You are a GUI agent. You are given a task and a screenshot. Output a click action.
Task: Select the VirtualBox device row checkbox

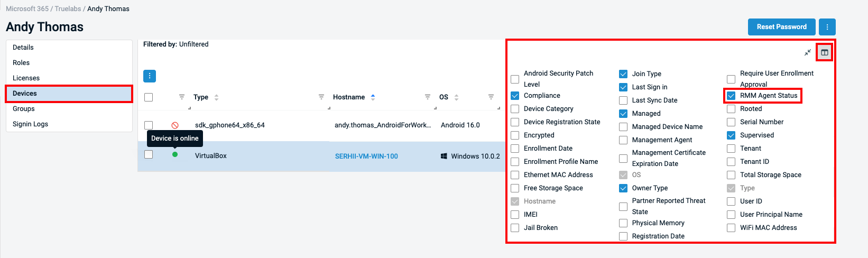point(149,154)
